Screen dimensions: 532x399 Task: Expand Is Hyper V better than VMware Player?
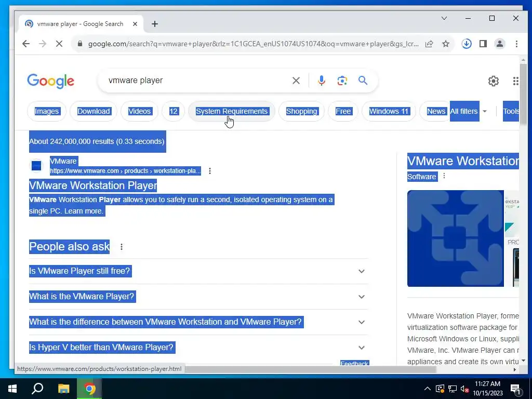[198, 348]
